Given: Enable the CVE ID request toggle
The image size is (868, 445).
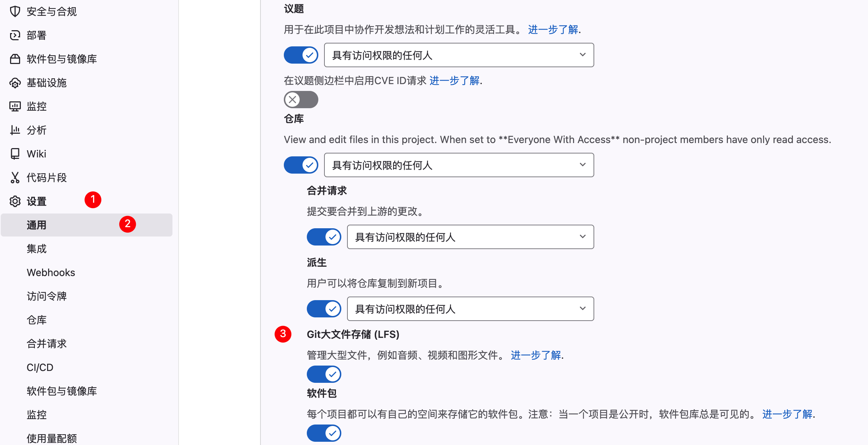Looking at the screenshot, I should coord(301,100).
